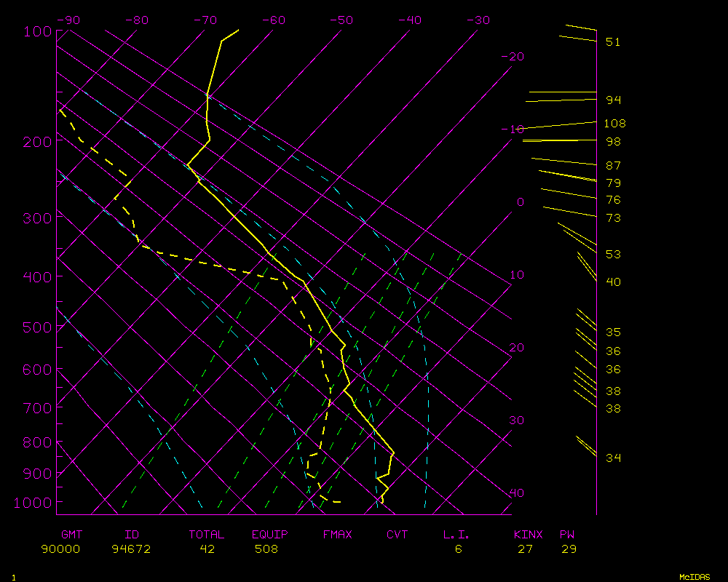Select the PW value 29
This screenshot has width=728, height=582.
(x=569, y=549)
